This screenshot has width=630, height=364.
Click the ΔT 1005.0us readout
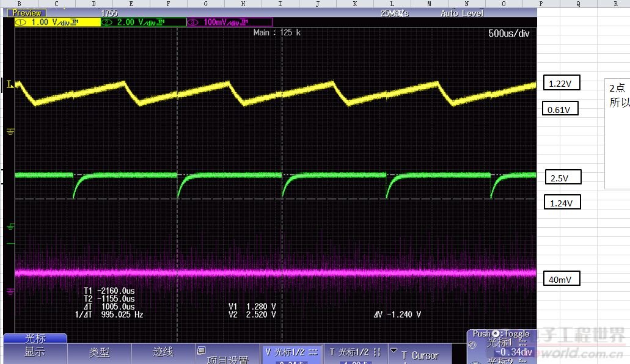click(109, 307)
